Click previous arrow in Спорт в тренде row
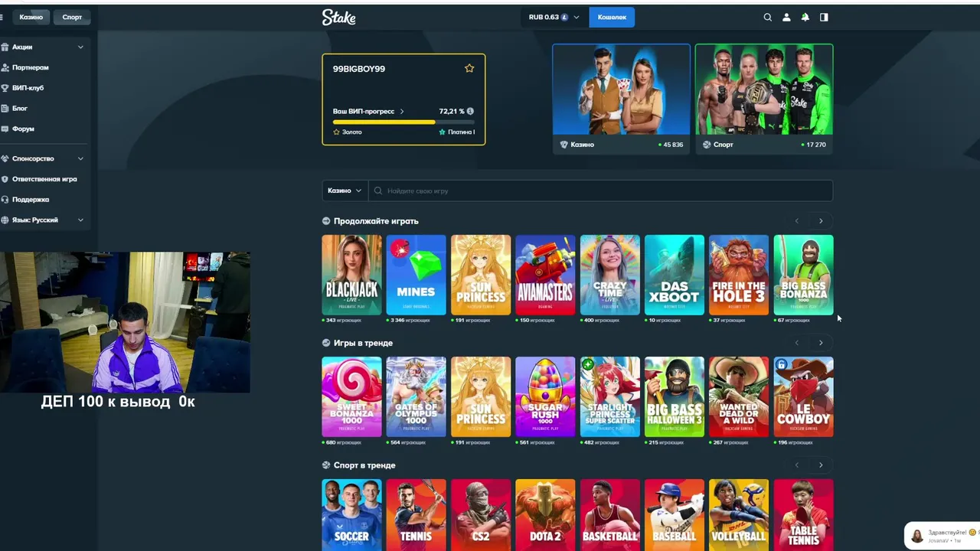Screen dimensions: 980x551 tap(796, 465)
